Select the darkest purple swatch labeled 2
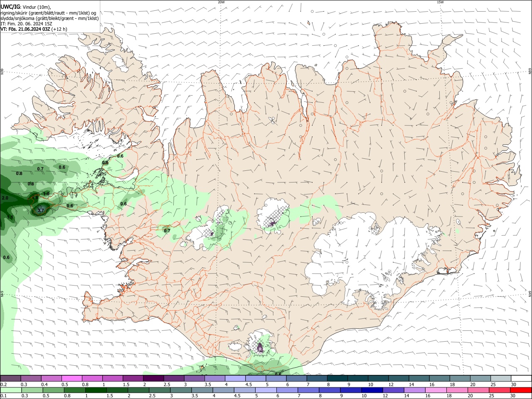Viewport: 532px width, 399px height. click(153, 378)
